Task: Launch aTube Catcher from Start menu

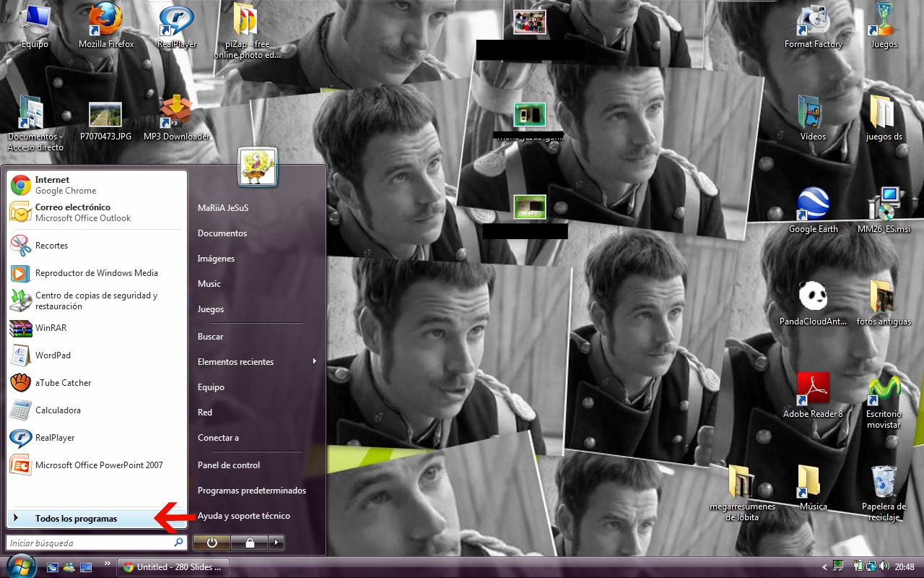Action: coord(63,383)
